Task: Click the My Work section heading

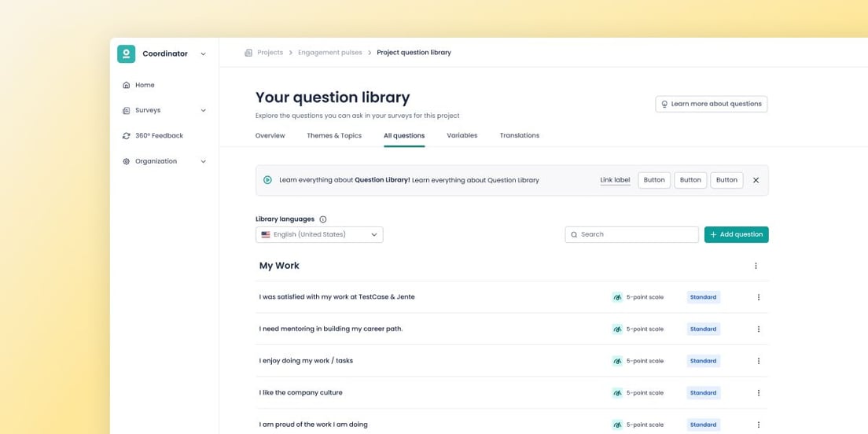Action: coord(279,266)
